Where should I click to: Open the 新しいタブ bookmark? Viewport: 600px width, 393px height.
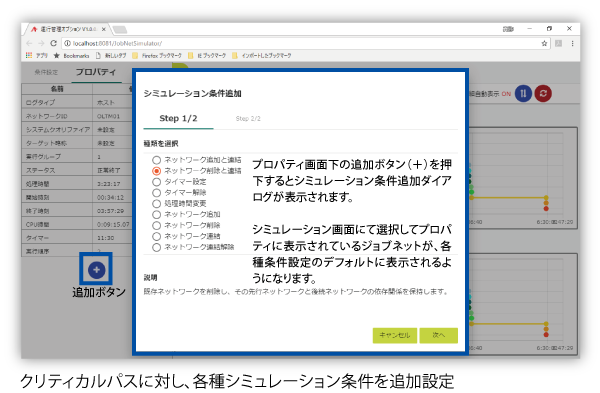tap(111, 55)
